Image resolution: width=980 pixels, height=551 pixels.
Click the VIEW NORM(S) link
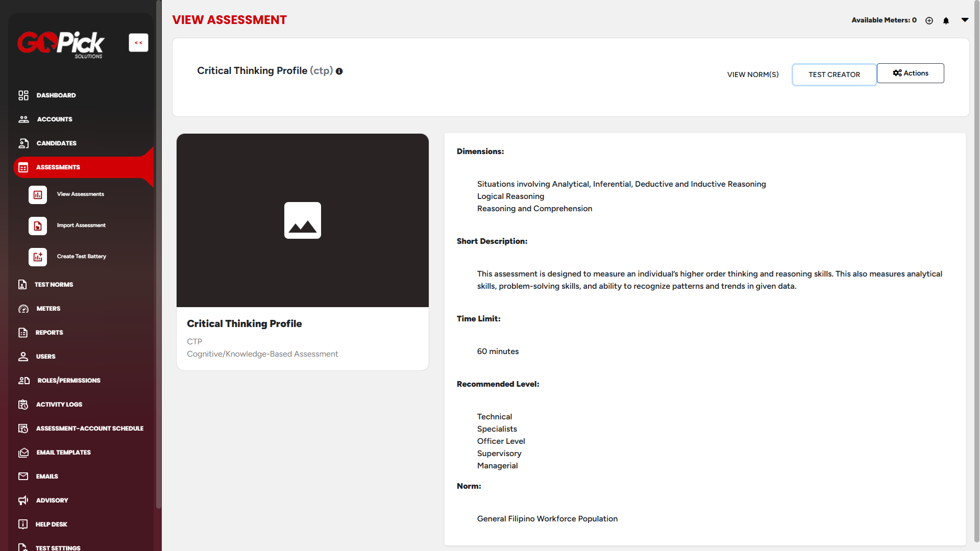point(753,74)
